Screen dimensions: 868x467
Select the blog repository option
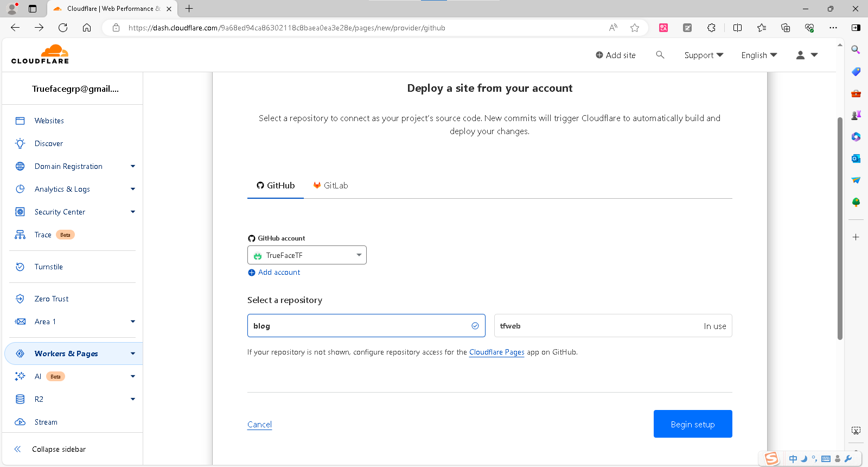pyautogui.click(x=366, y=326)
